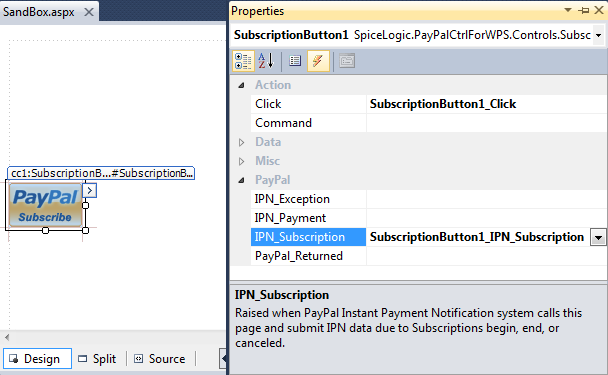Collapse the Action category
The height and width of the screenshot is (375, 608).
241,85
